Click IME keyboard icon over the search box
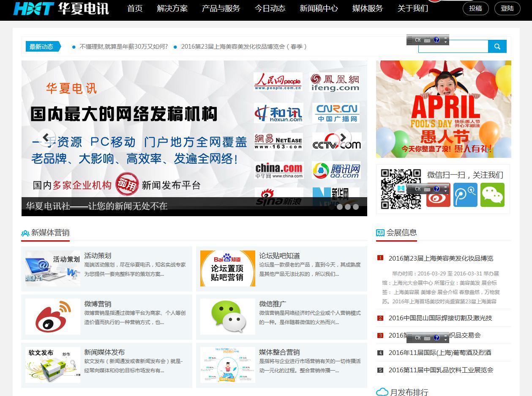Image resolution: width=532 pixels, height=396 pixels. (x=427, y=40)
